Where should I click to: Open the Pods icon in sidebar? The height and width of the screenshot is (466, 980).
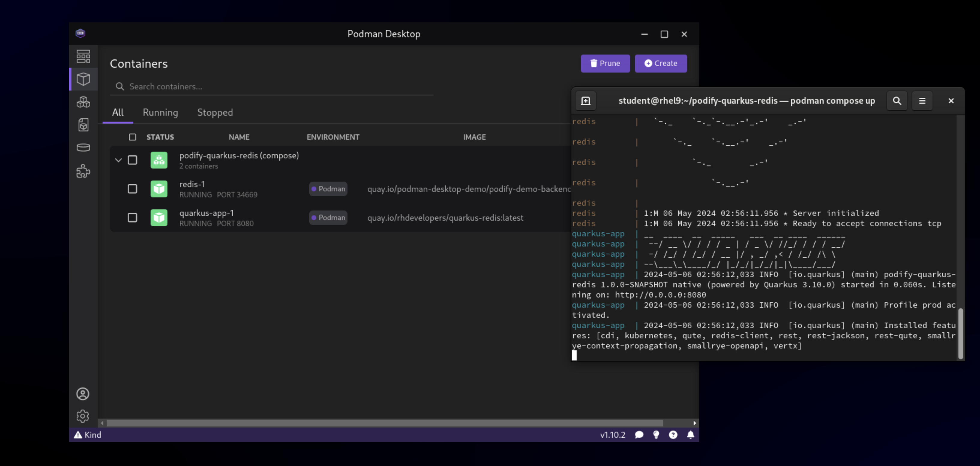pyautogui.click(x=83, y=102)
